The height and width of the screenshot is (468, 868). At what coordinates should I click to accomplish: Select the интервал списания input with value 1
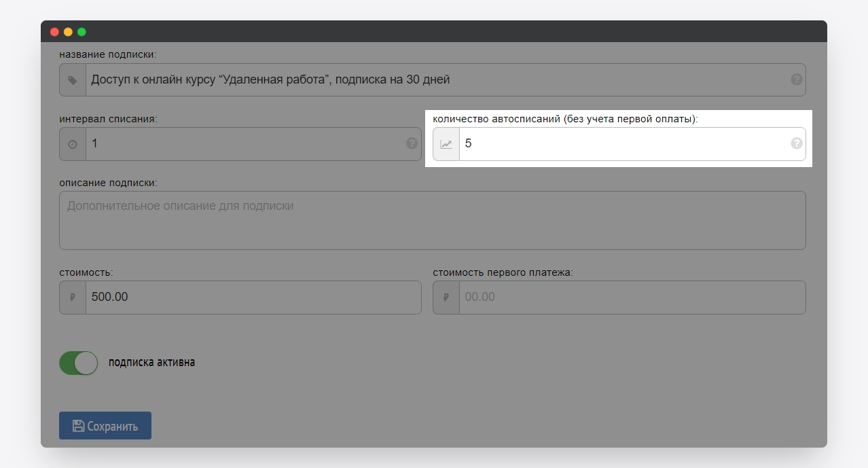click(x=245, y=144)
